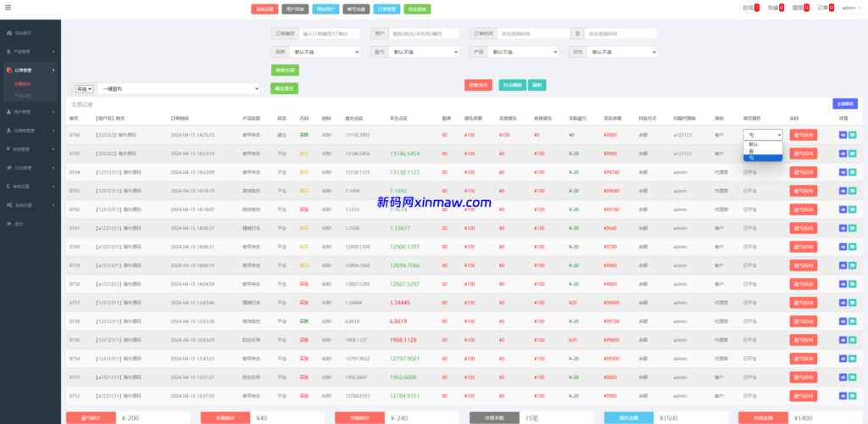
Task: Choose 默认 from the open dropdown list
Action: tap(754, 144)
